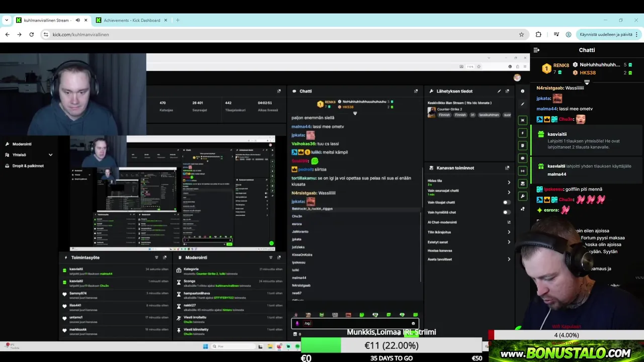This screenshot has width=644, height=362.
Task: Open the media control toolbar icon
Action: 556,34
